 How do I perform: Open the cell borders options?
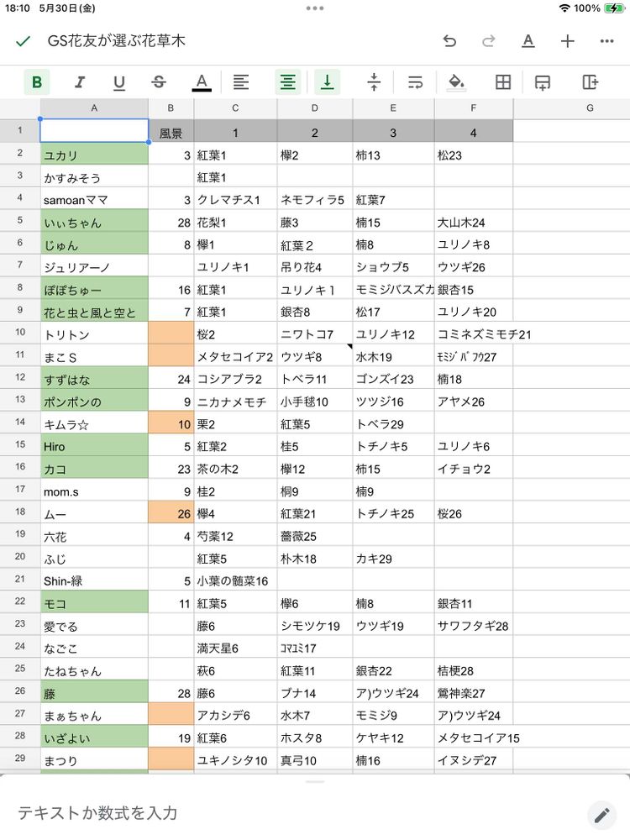click(502, 81)
